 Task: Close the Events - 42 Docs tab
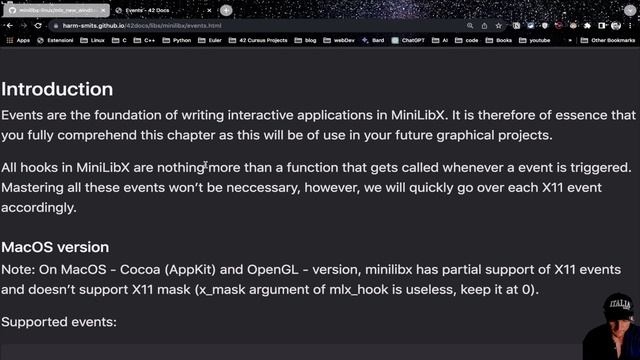[x=209, y=10]
